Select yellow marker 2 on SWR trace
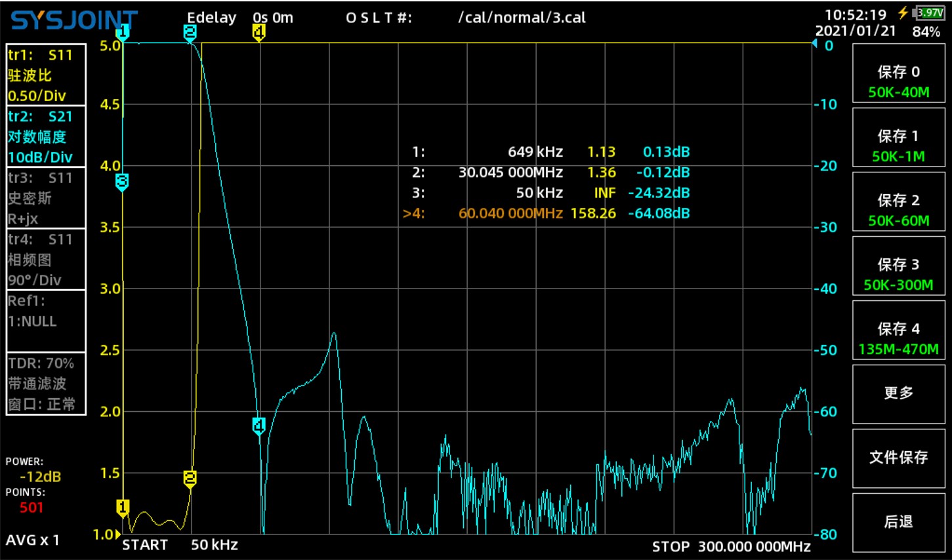Image resolution: width=952 pixels, height=560 pixels. [x=190, y=479]
